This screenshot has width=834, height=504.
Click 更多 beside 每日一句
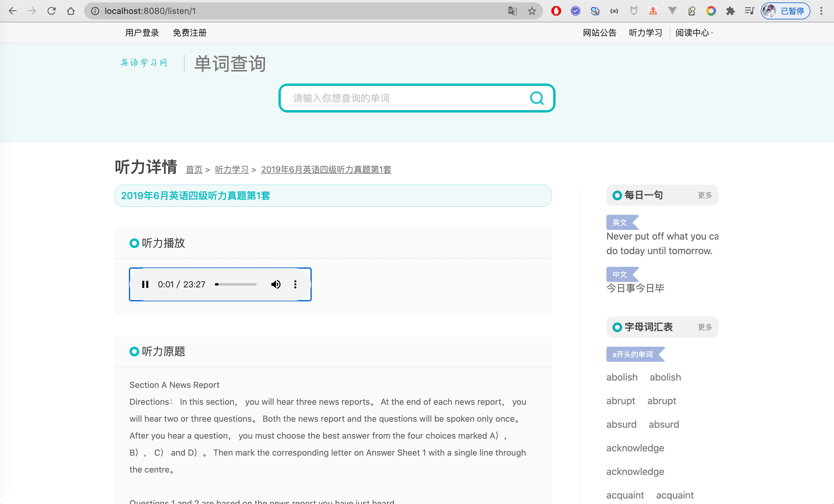tap(705, 195)
